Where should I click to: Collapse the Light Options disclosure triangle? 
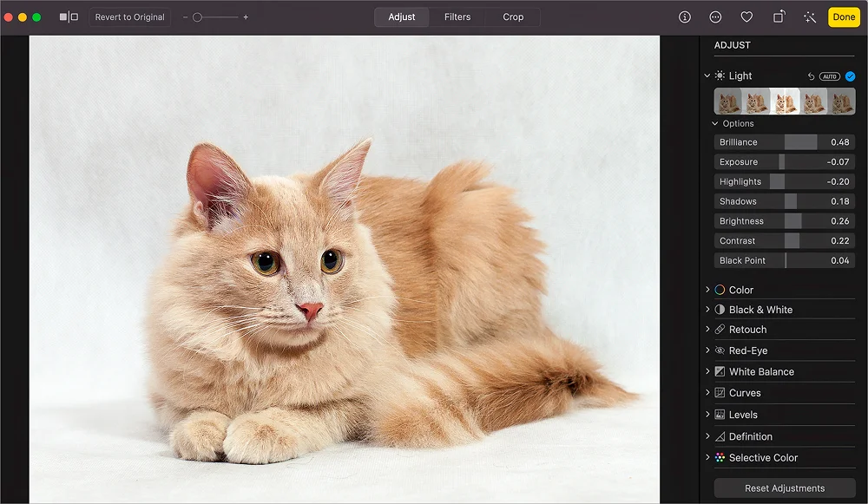(715, 124)
